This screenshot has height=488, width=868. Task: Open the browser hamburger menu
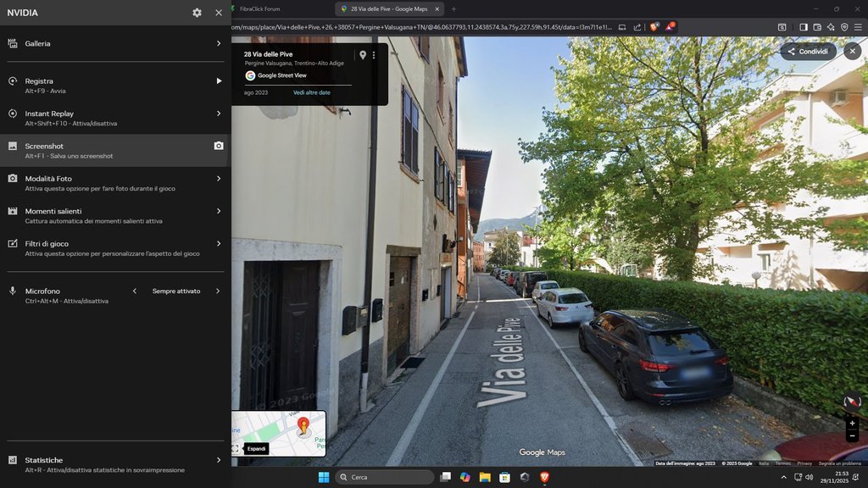click(x=858, y=27)
